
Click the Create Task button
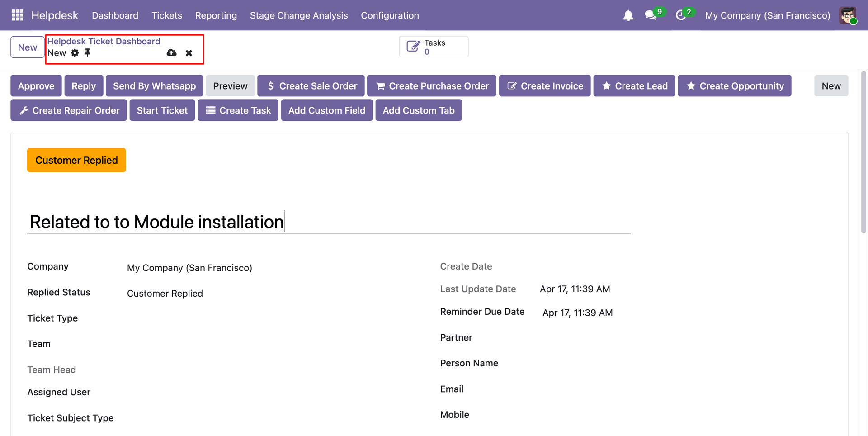pos(238,110)
